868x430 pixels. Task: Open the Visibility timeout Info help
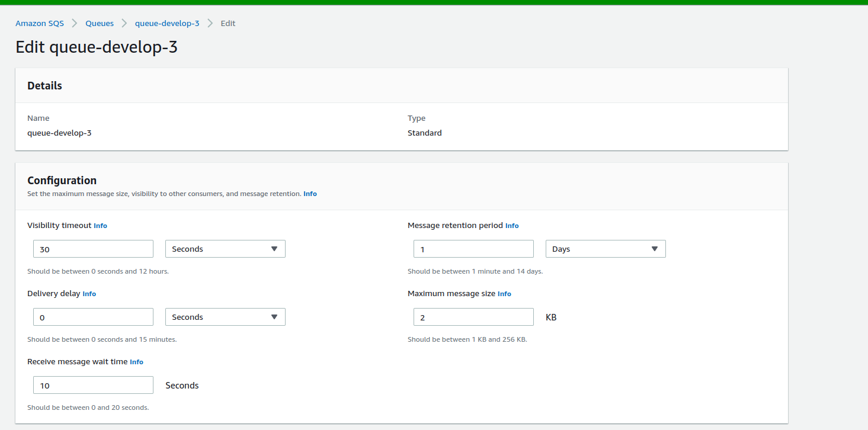coord(100,226)
